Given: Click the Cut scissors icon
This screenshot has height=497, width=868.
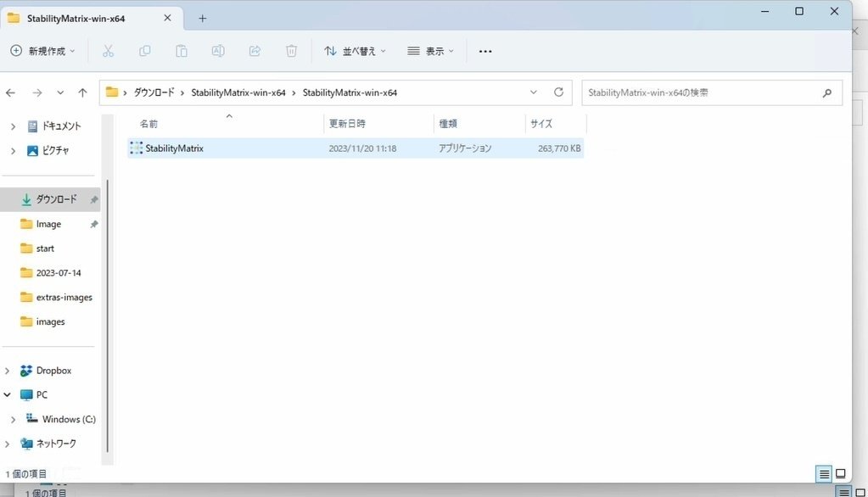Looking at the screenshot, I should [108, 51].
